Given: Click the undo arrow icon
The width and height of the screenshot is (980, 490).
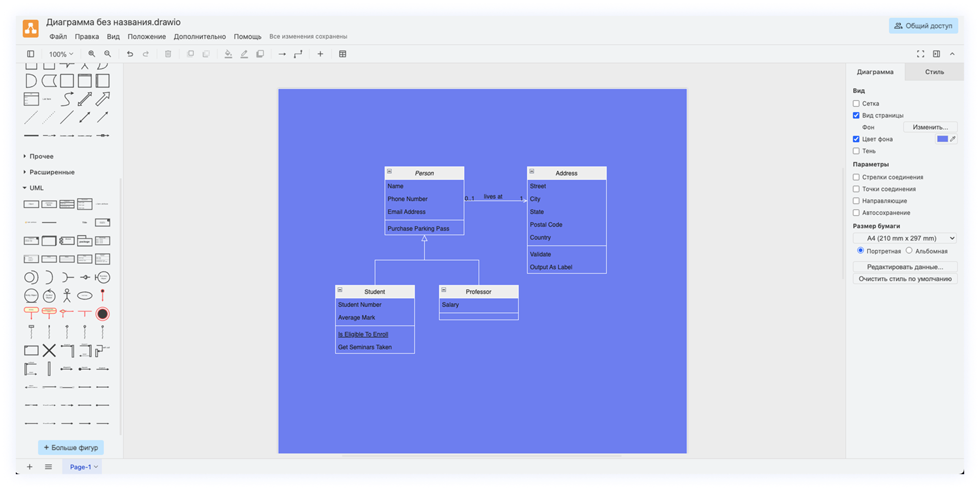Looking at the screenshot, I should (130, 54).
